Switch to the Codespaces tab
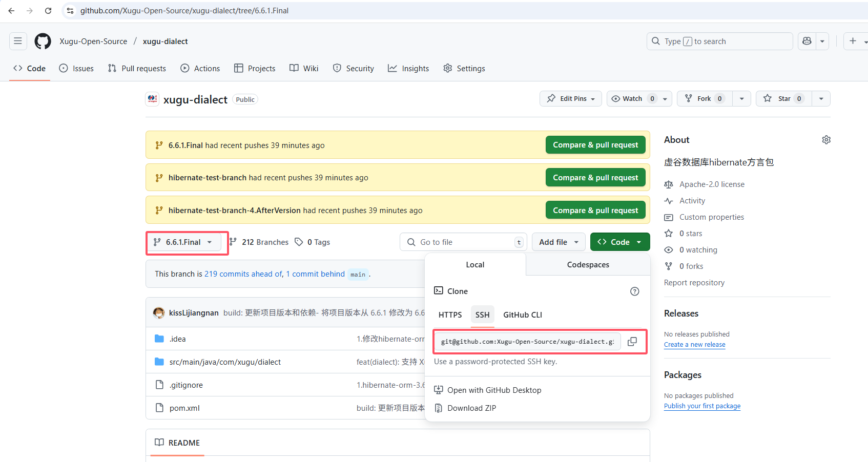 (x=588, y=265)
